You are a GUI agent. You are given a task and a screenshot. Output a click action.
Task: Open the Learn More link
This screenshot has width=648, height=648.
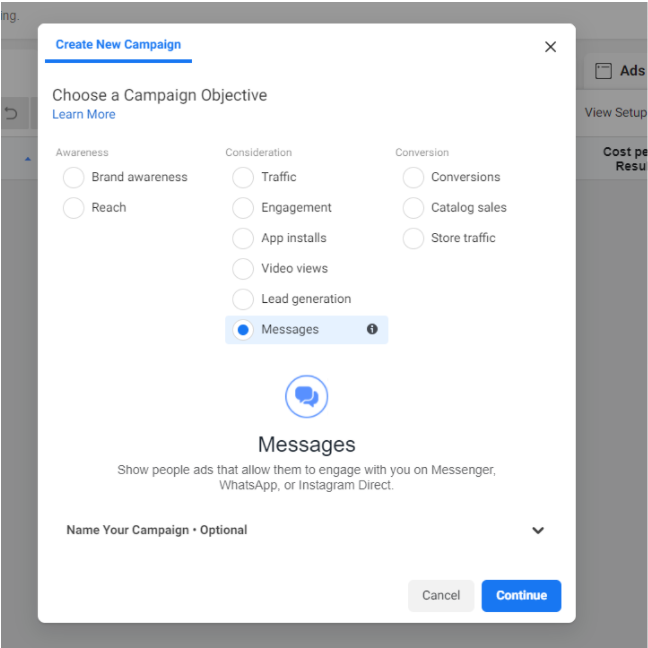[x=83, y=114]
